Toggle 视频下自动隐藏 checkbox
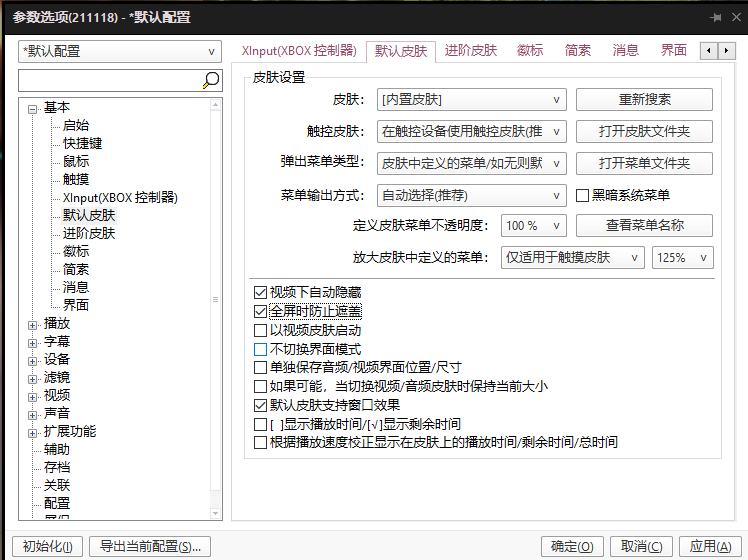Image resolution: width=748 pixels, height=560 pixels. coord(260,292)
